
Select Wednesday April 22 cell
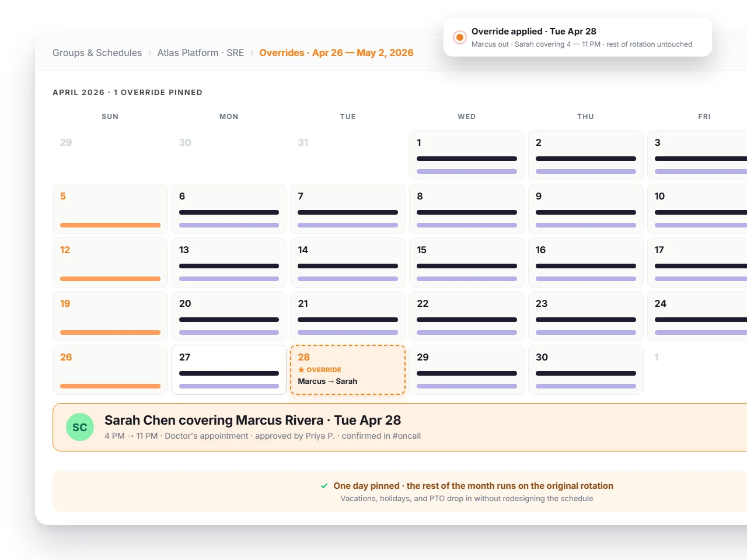point(467,316)
